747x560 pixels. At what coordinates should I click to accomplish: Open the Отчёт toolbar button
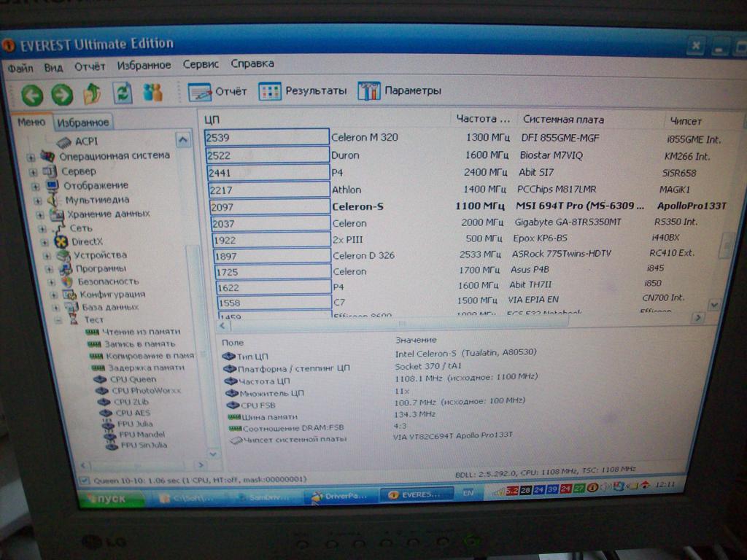pos(217,91)
